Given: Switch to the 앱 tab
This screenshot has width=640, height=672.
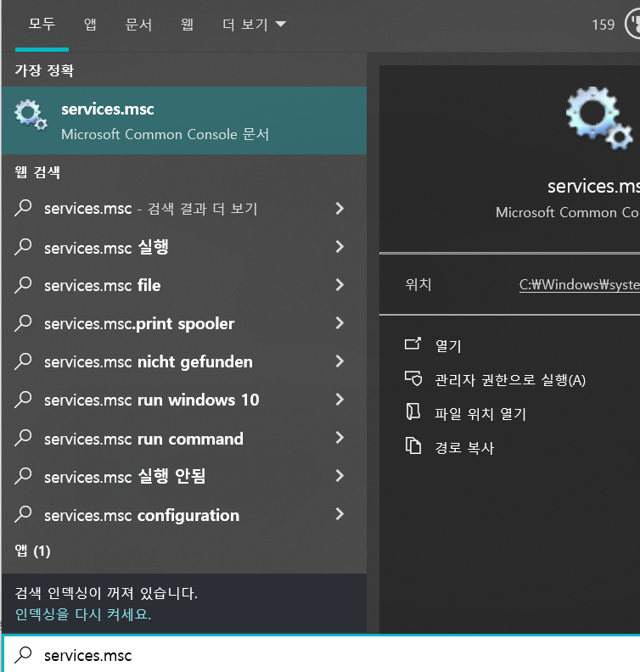Looking at the screenshot, I should (x=90, y=24).
